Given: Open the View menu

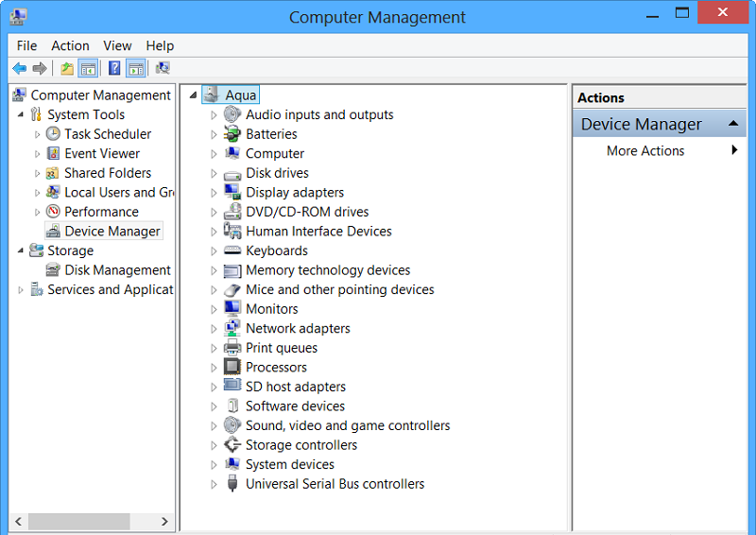Looking at the screenshot, I should click(x=117, y=45).
